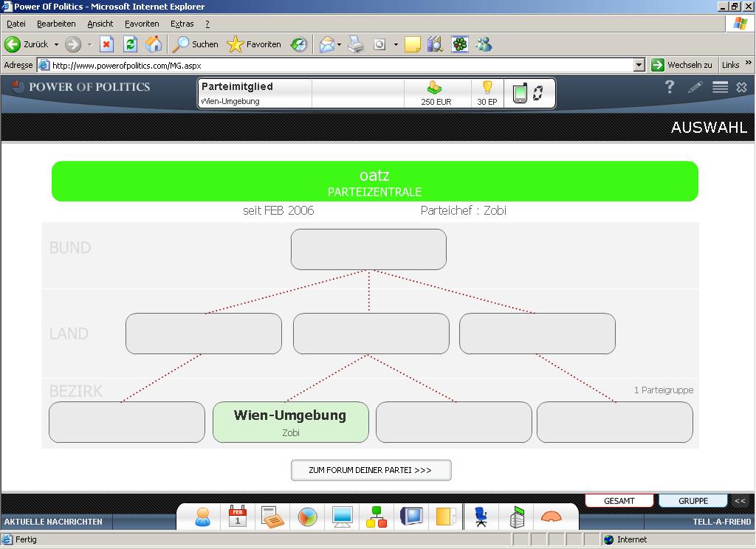
Task: Click the pencil edit icon in header
Action: pos(695,87)
